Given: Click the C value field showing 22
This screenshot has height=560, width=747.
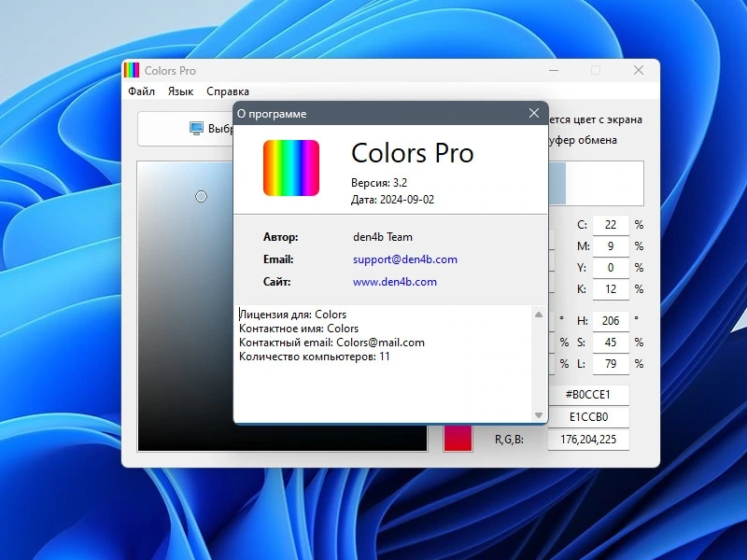Looking at the screenshot, I should click(611, 225).
